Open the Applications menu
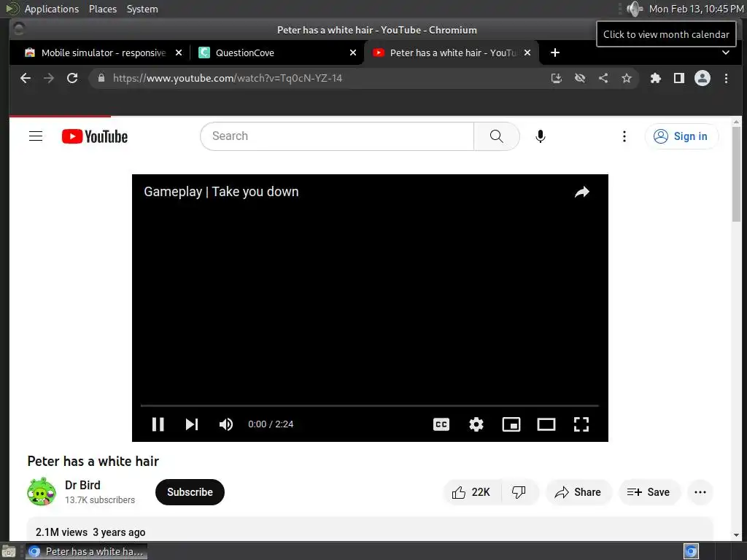This screenshot has height=560, width=747. (x=52, y=9)
